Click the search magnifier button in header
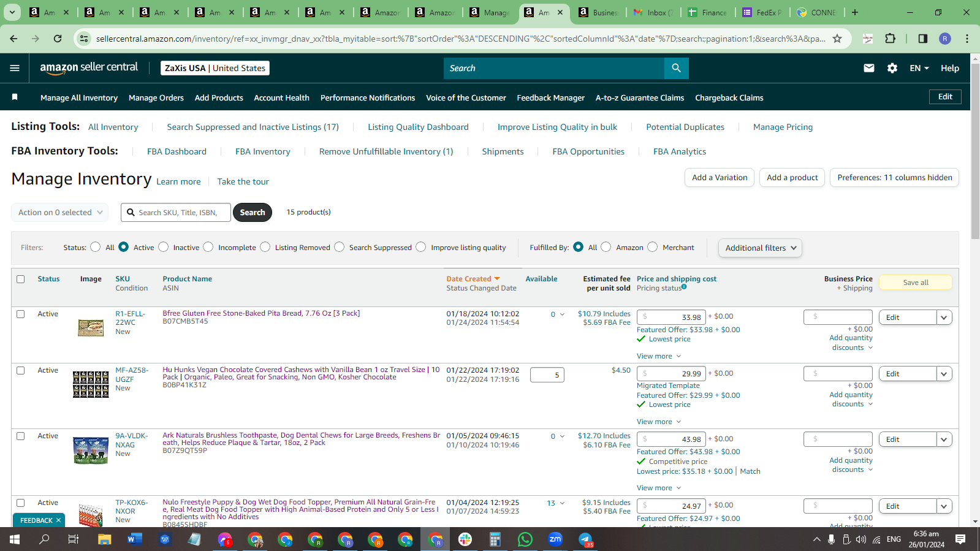The height and width of the screenshot is (551, 980). tap(676, 68)
